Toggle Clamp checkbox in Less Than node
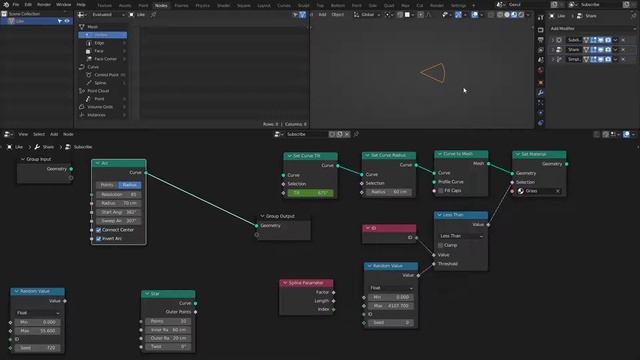The height and width of the screenshot is (360, 640). point(440,245)
